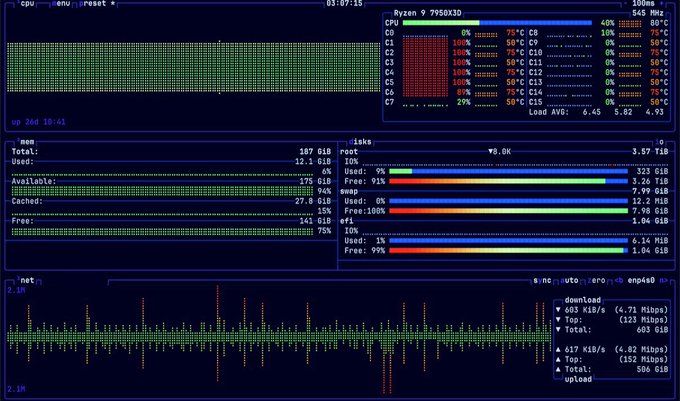The image size is (680, 401).
Task: Increase update interval with plus button
Action: click(661, 3)
